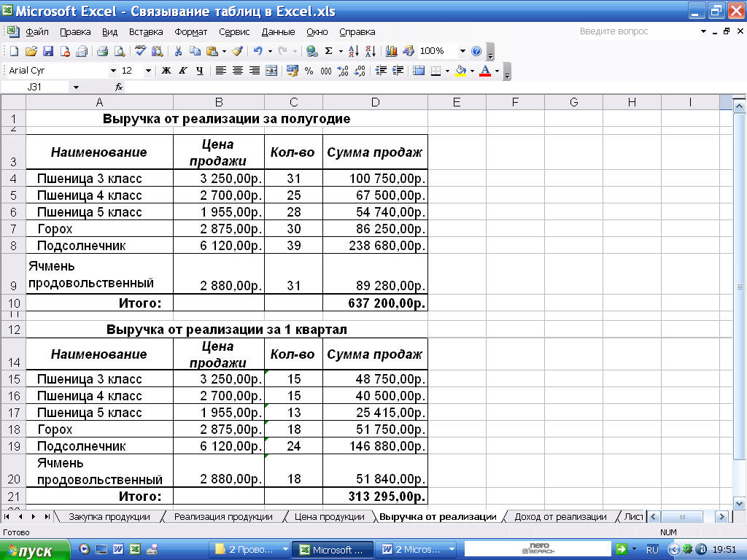Sort ascending with the A-Z icon

(354, 51)
